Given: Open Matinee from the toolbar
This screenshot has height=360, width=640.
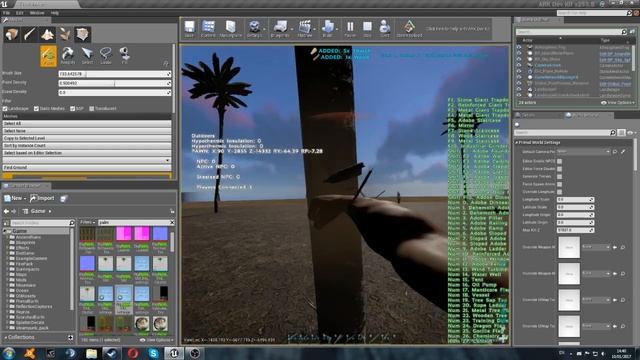Looking at the screenshot, I should [304, 29].
